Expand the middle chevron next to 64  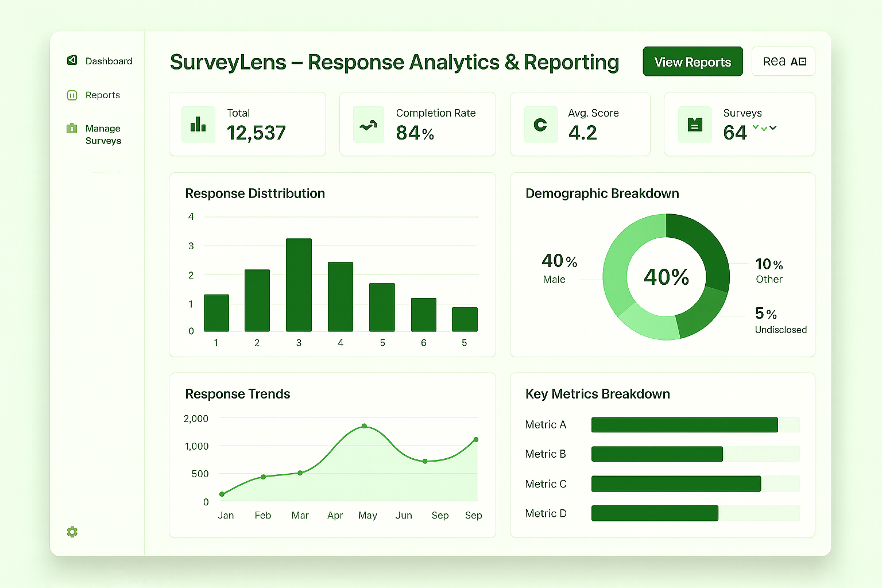point(764,130)
